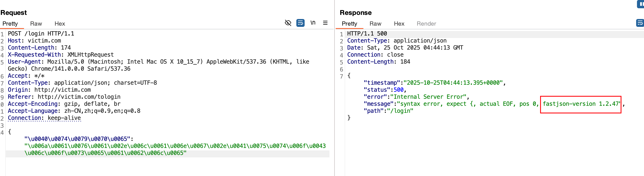Toggle the hide non-printable characters eye icon

tap(288, 23)
